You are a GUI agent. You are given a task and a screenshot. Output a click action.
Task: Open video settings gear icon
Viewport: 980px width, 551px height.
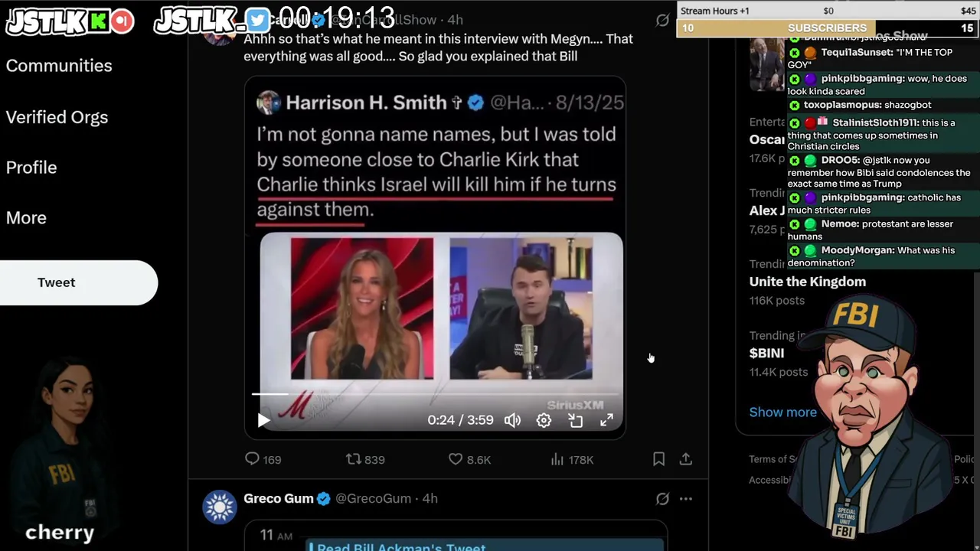[x=544, y=420]
